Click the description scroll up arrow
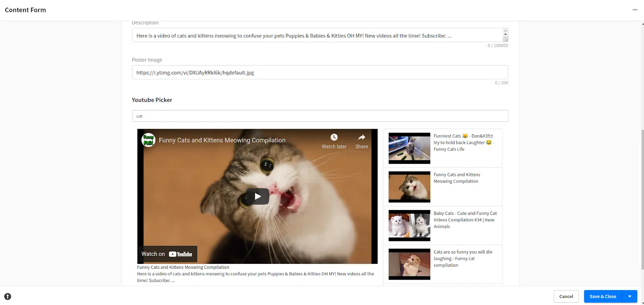The width and height of the screenshot is (644, 305). point(506,31)
